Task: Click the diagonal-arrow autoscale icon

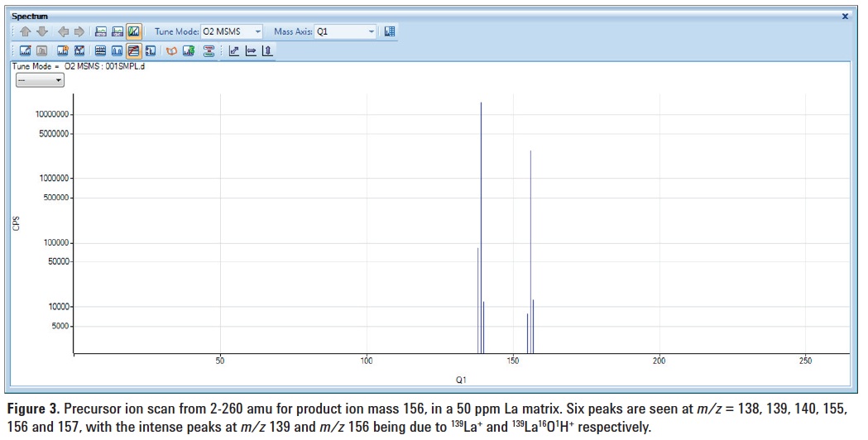Action: (x=233, y=51)
